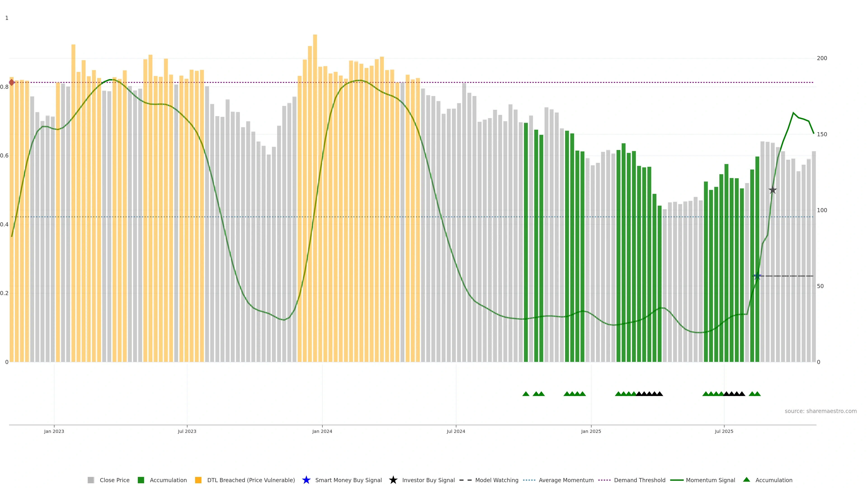Toggle the Momentum Signal legend entry
This screenshot has height=488, width=868.
pyautogui.click(x=710, y=480)
